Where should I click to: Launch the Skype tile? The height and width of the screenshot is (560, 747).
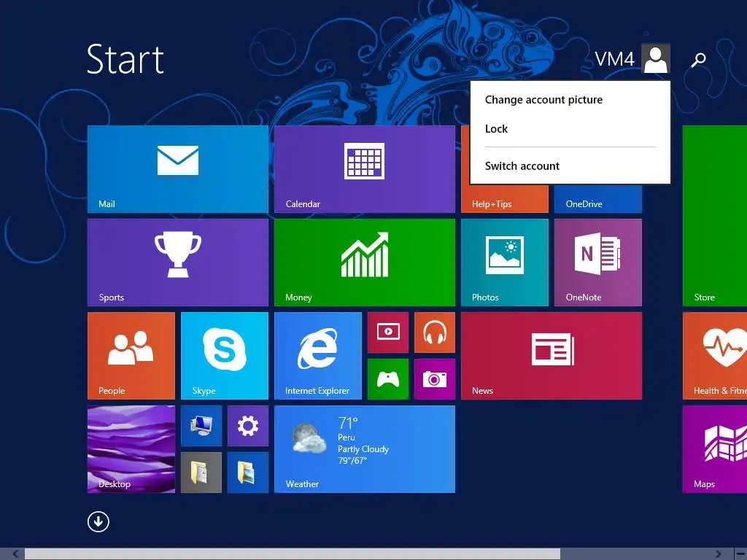click(225, 355)
